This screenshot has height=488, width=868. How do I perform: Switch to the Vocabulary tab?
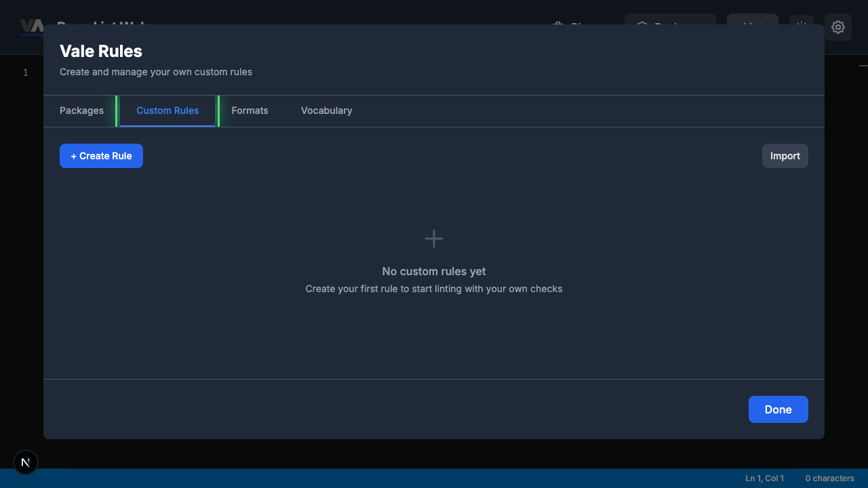(326, 110)
